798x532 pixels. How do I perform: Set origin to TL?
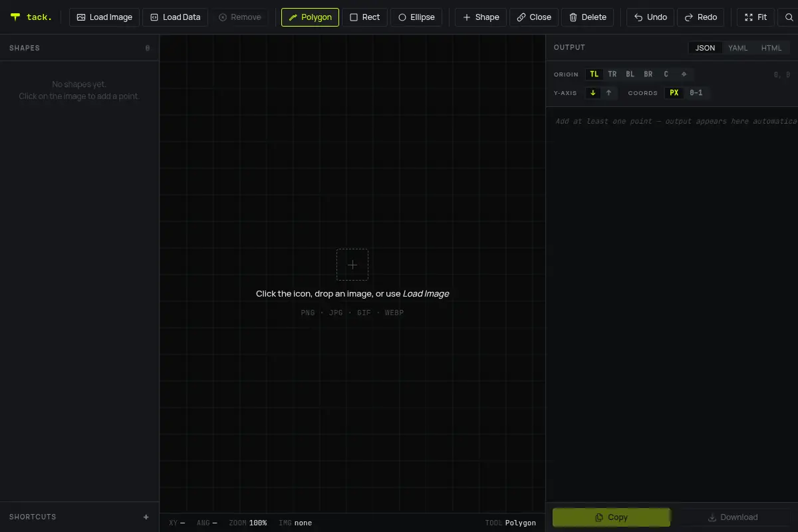coord(595,74)
